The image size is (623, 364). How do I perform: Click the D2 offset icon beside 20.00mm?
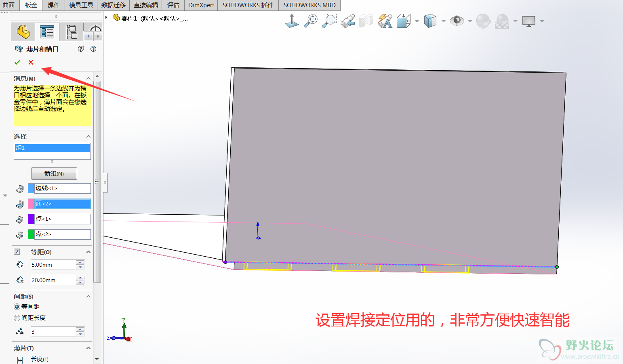(x=20, y=280)
